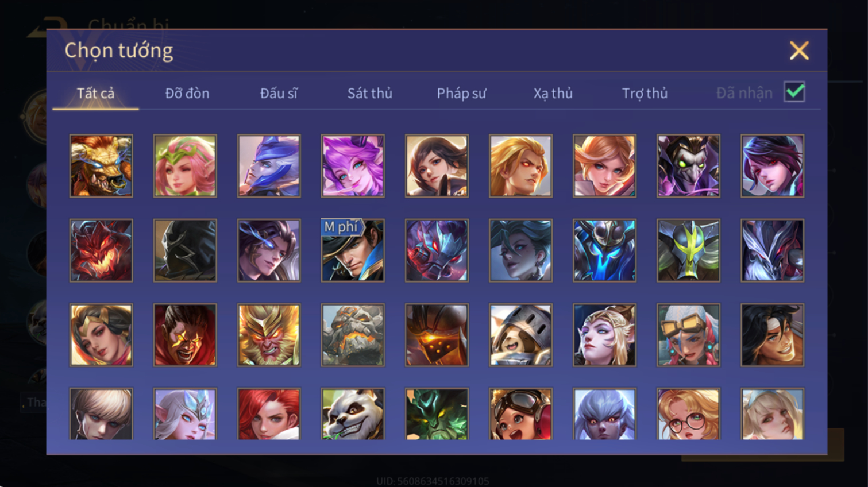Select the purple joker with green eyes
868x487 pixels.
[x=688, y=166]
